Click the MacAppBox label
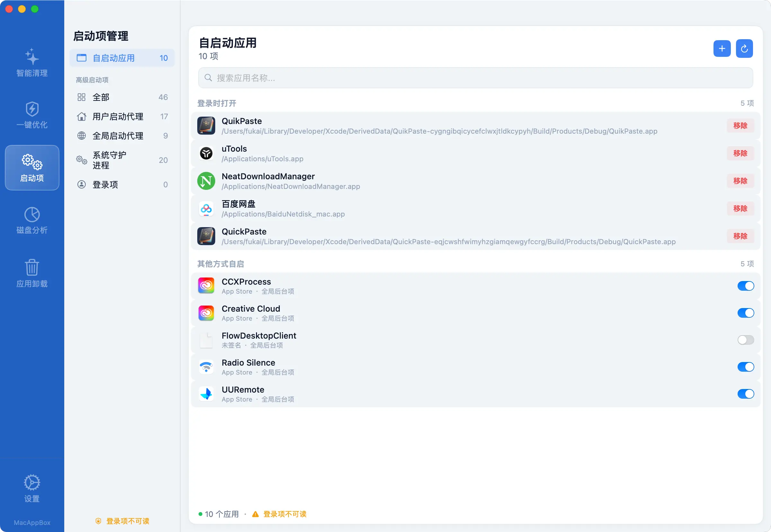 (32, 522)
